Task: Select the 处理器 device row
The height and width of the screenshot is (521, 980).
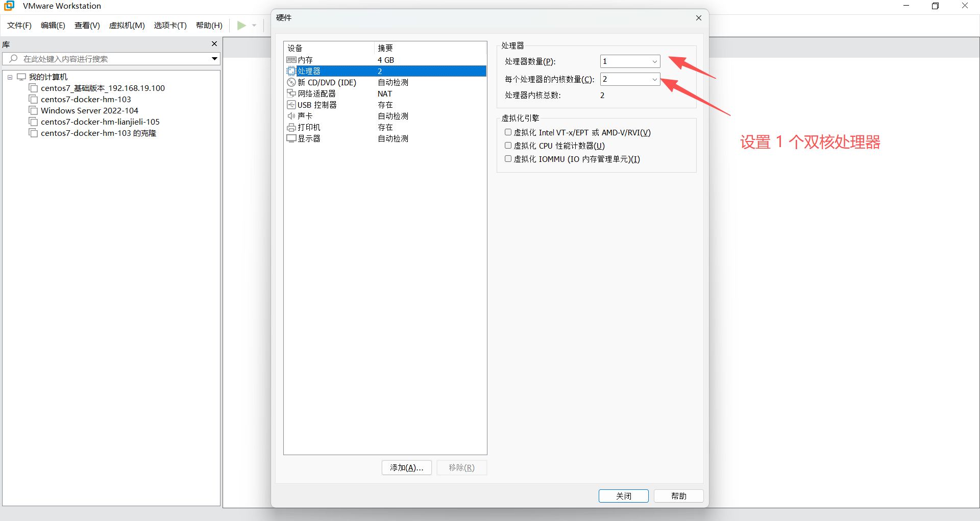Action: pyautogui.click(x=385, y=71)
